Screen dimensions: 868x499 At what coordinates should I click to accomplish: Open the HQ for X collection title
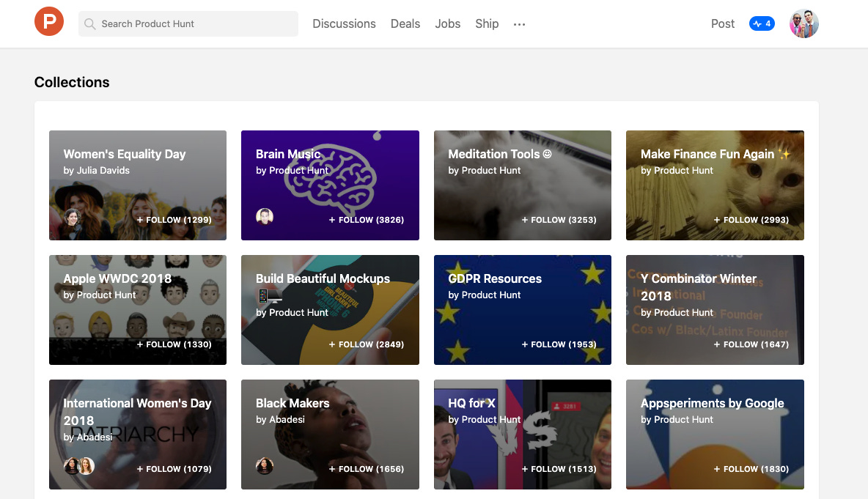coord(471,403)
